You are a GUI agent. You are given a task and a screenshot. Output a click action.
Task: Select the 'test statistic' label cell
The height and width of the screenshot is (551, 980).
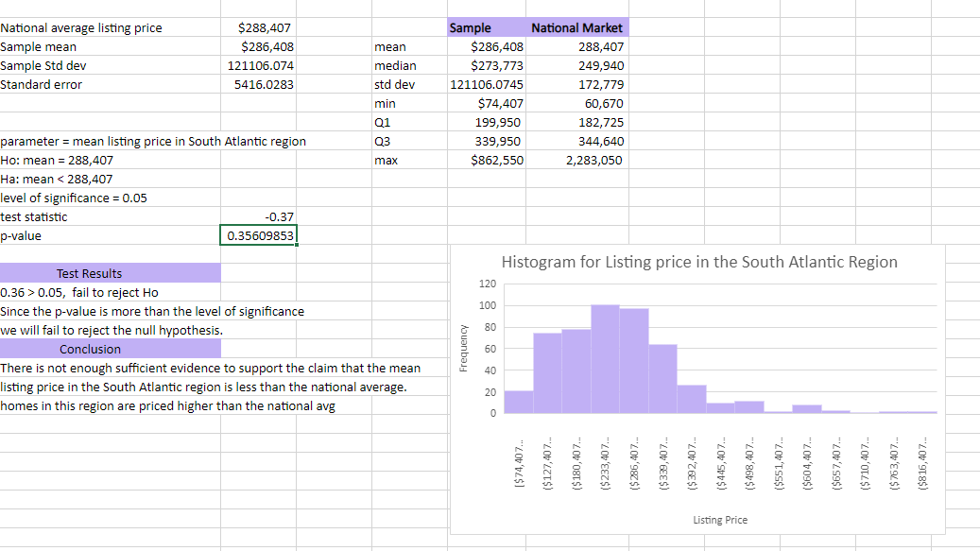coord(110,216)
